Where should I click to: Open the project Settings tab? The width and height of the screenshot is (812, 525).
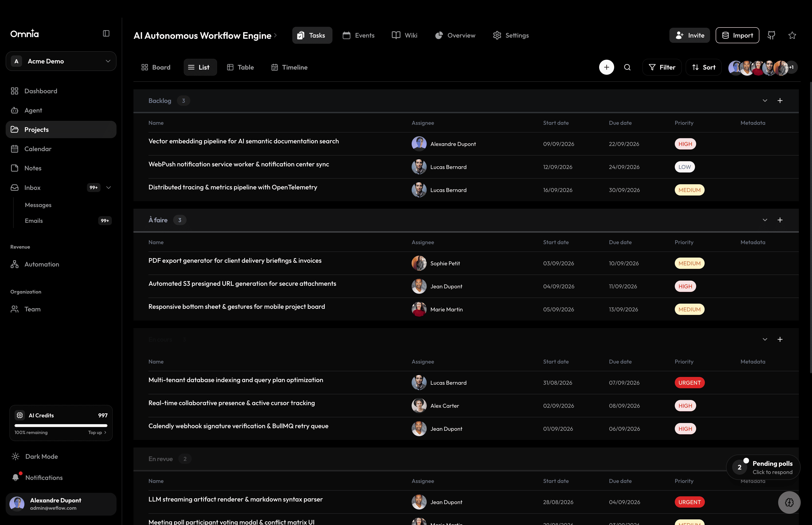click(511, 35)
